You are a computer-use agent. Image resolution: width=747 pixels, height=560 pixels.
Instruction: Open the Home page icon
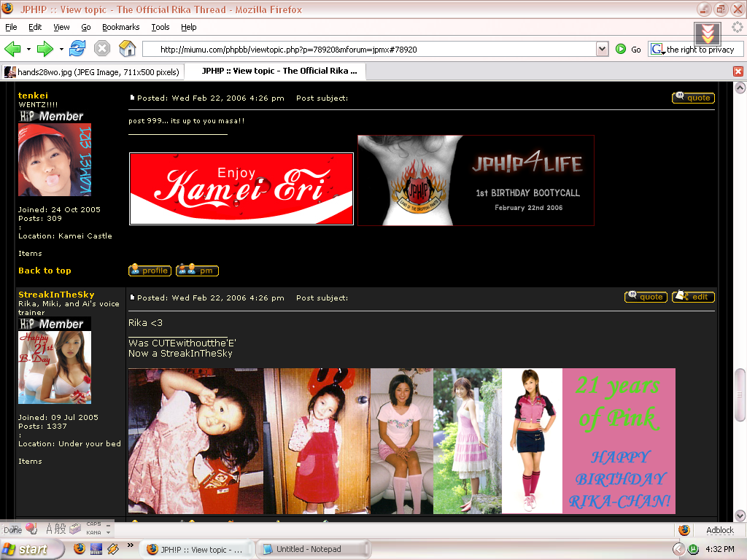pos(127,49)
